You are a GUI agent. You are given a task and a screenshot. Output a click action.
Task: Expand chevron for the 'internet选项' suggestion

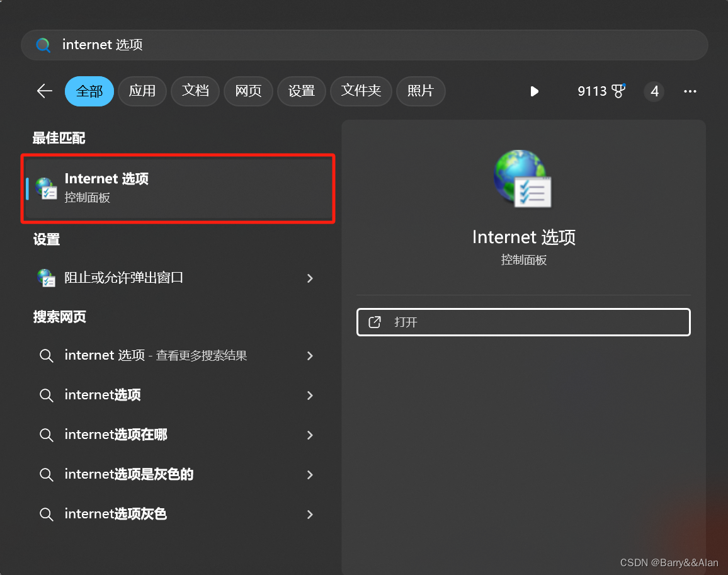(x=310, y=396)
